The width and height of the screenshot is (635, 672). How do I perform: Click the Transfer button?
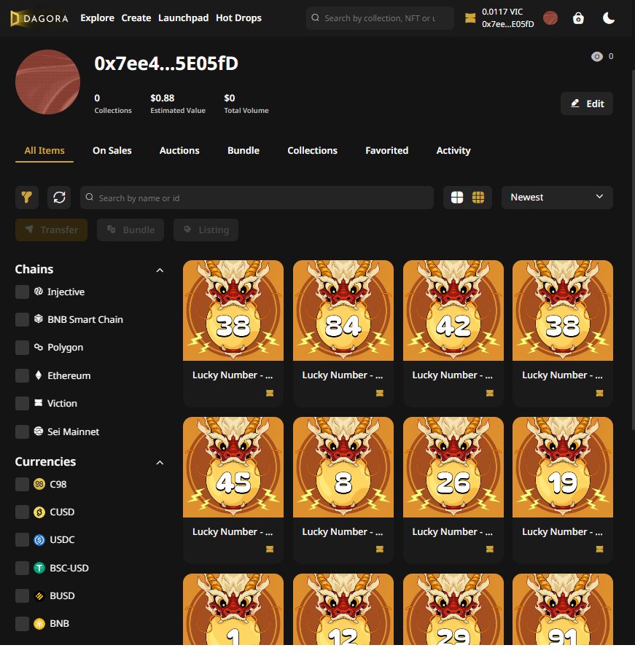pyautogui.click(x=51, y=230)
